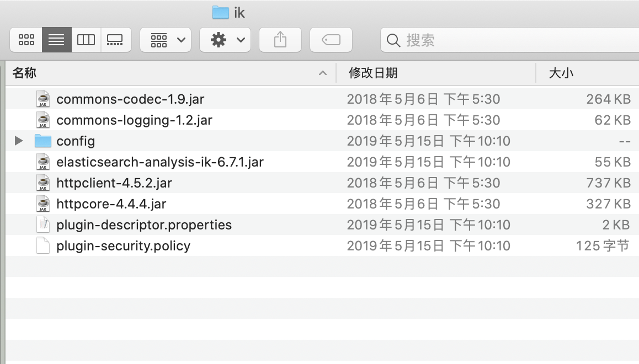The width and height of the screenshot is (639, 364).
Task: Click the plugin-descriptor.properties modified date
Action: [x=428, y=225]
